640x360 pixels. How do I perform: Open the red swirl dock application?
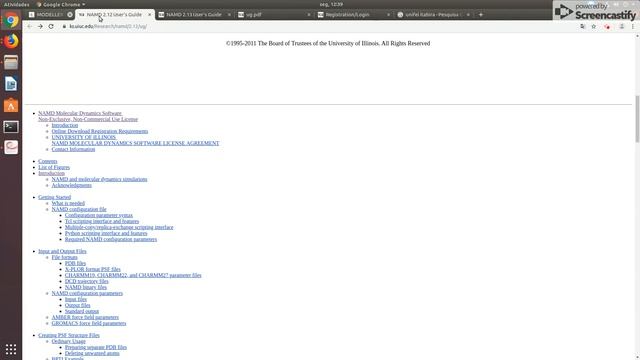pyautogui.click(x=11, y=147)
